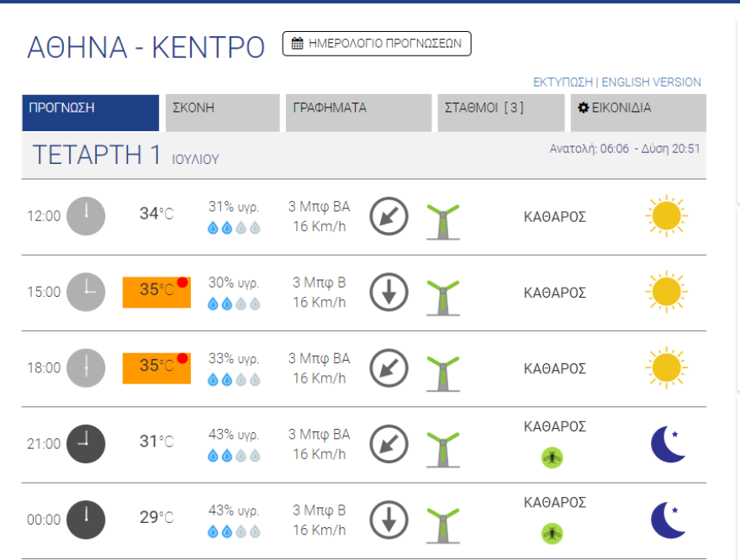Click the mosquito icon in the 00:00 row
Screen dimensions: 740x560
click(552, 533)
